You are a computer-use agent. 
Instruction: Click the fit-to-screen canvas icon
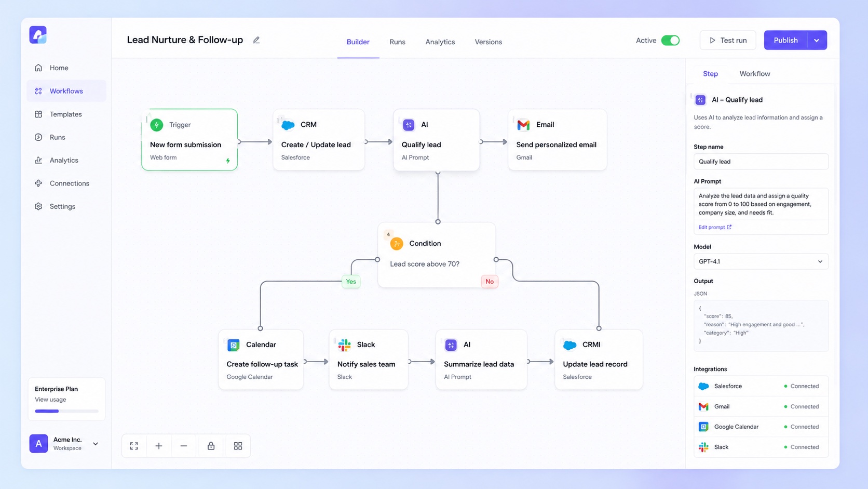click(134, 446)
